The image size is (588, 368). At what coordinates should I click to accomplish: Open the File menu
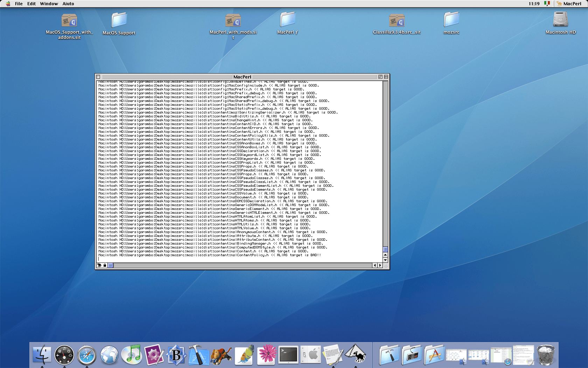(x=19, y=4)
